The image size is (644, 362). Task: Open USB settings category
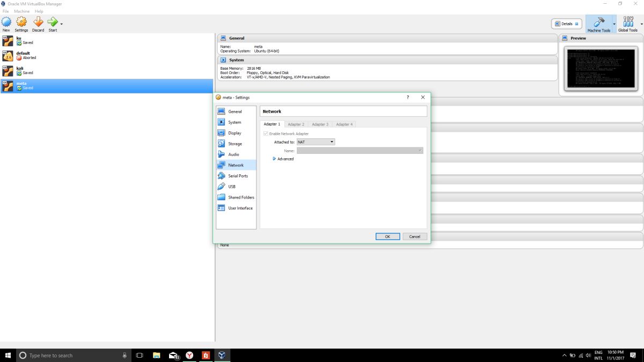[236, 187]
